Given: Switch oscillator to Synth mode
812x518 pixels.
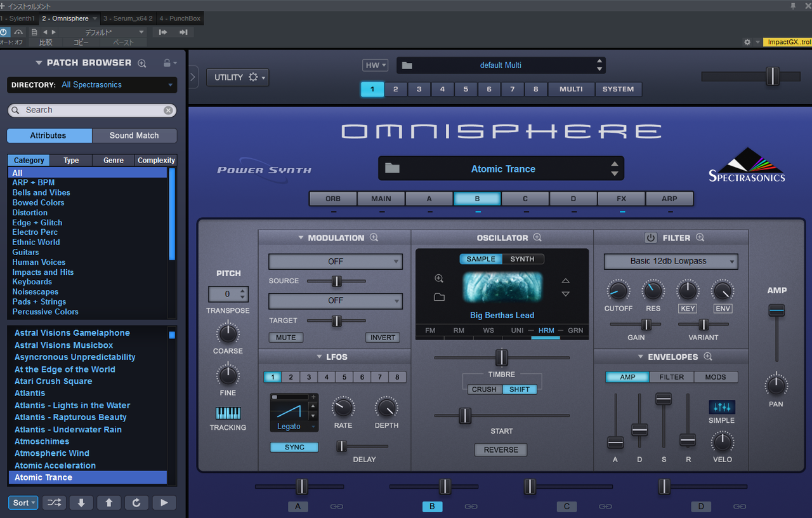Looking at the screenshot, I should pyautogui.click(x=523, y=259).
